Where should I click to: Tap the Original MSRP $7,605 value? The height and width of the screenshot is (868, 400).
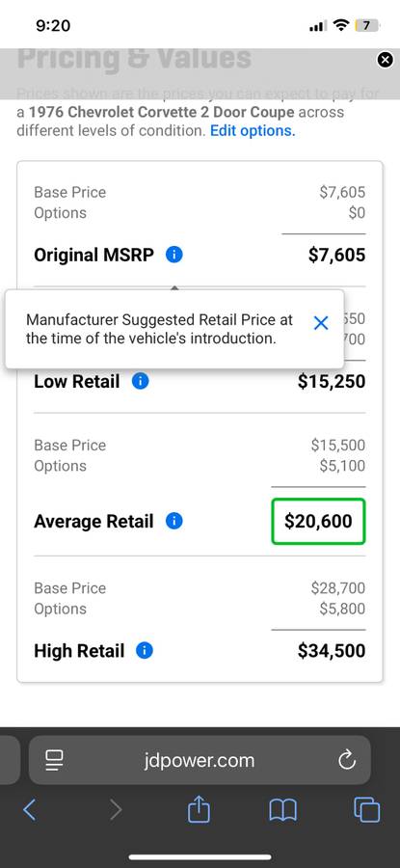coord(337,255)
